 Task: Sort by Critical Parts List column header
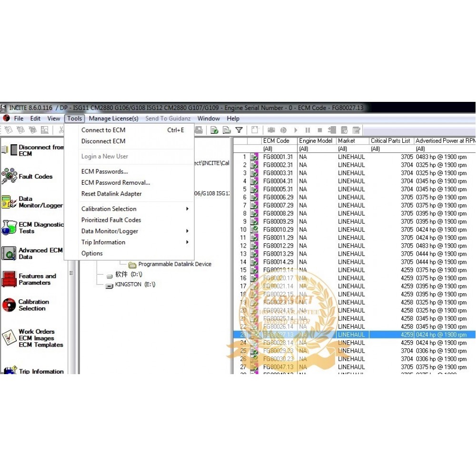[x=392, y=141]
